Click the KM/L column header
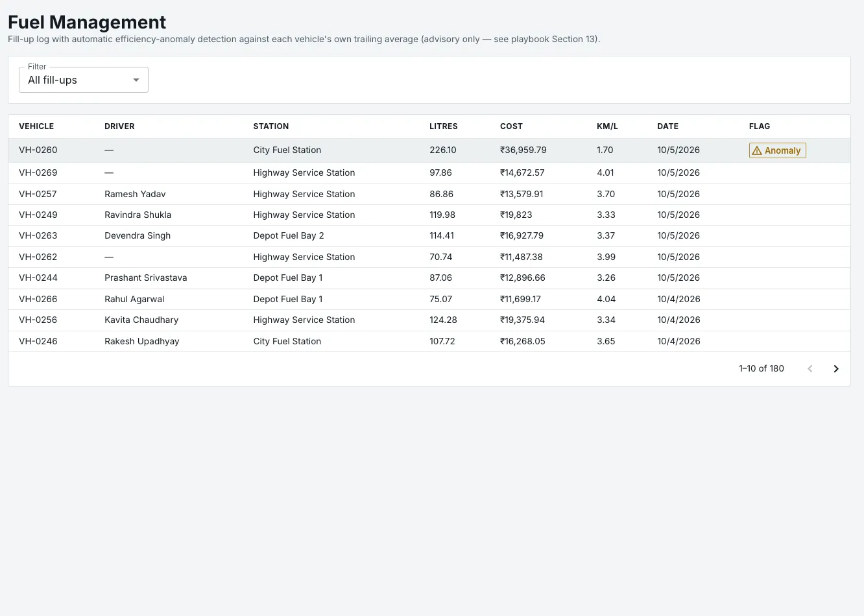Viewport: 864px width, 616px height. click(x=607, y=126)
